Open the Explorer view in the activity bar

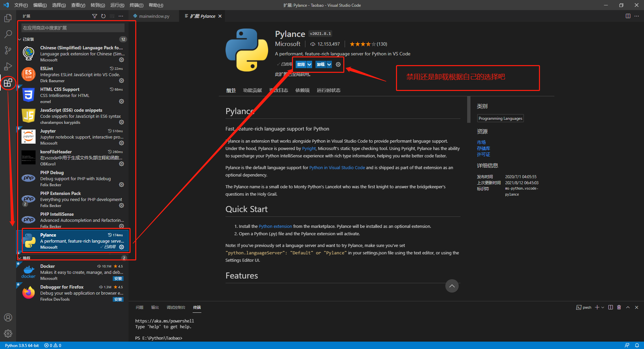coord(8,18)
